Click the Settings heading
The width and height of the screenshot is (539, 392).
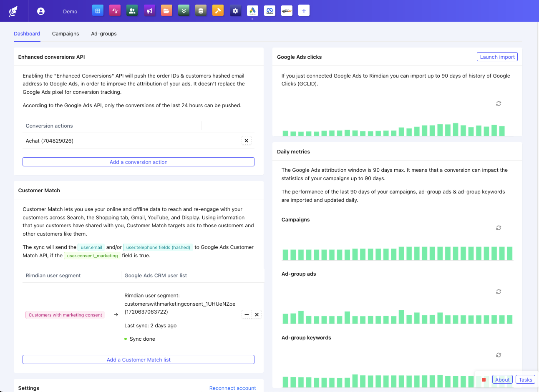pyautogui.click(x=29, y=388)
